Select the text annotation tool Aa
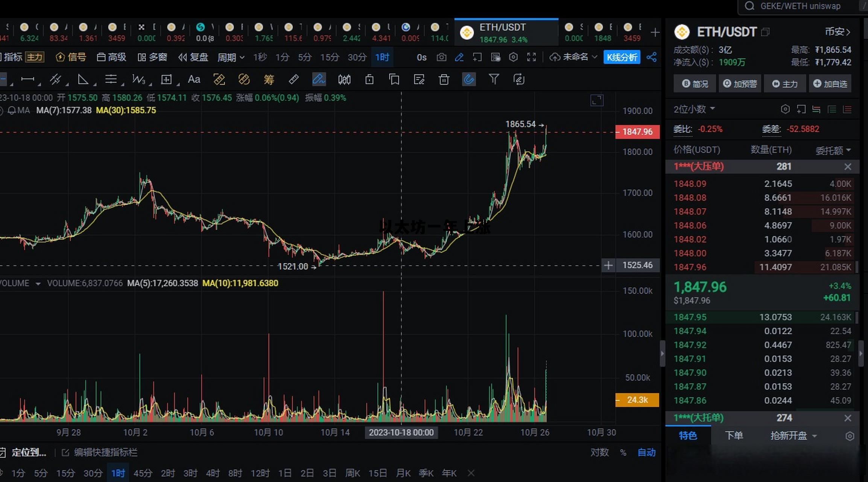The height and width of the screenshot is (482, 868). pyautogui.click(x=194, y=79)
